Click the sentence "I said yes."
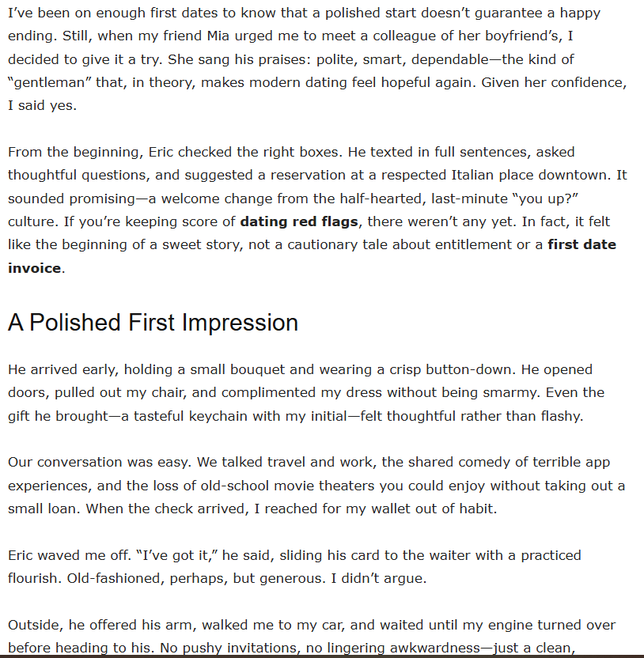The image size is (644, 658). tap(43, 105)
